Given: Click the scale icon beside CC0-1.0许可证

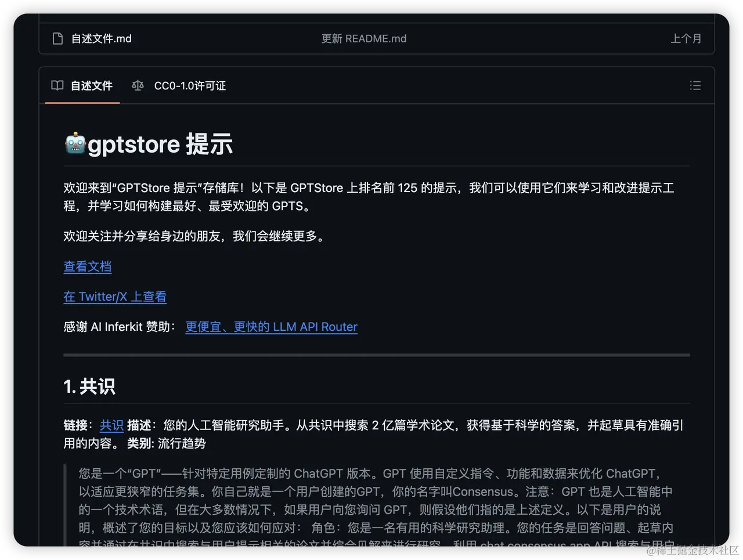Looking at the screenshot, I should (138, 86).
